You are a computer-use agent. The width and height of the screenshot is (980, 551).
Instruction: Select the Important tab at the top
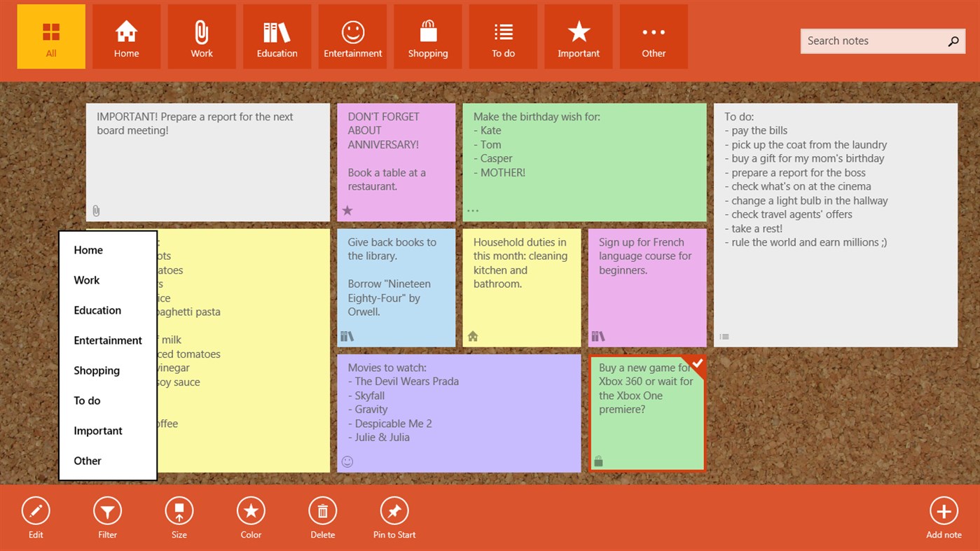click(x=578, y=36)
